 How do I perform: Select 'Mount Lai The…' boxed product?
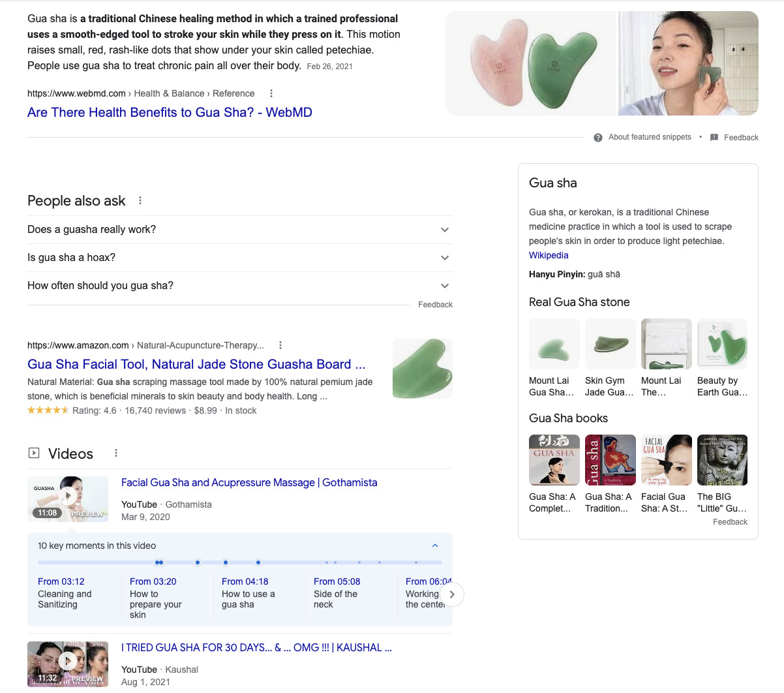tap(666, 358)
